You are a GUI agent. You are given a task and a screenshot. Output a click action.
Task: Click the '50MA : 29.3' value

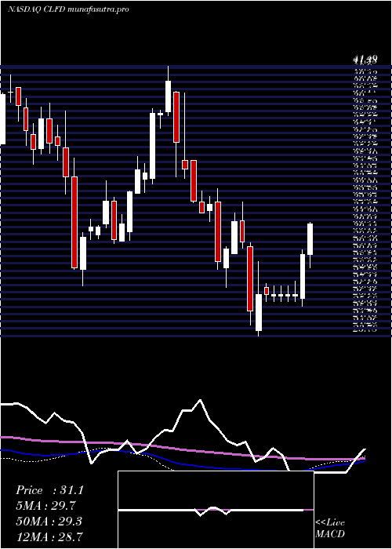49,522
